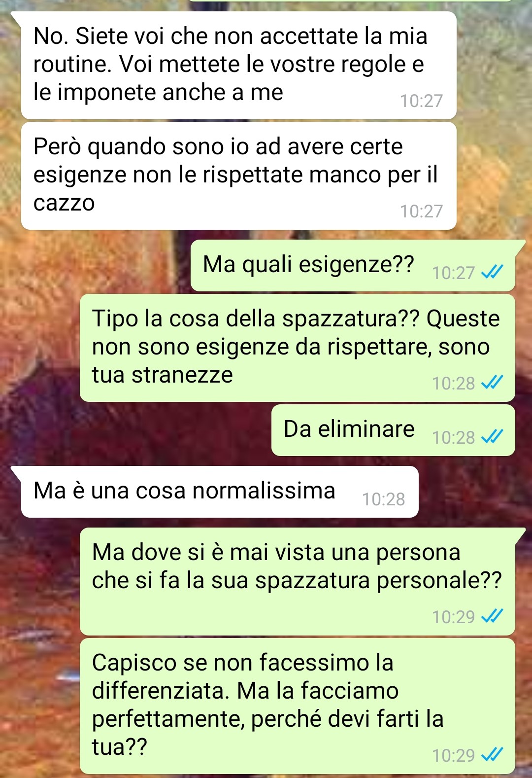
Task: Tap the 10:28 timestamp on "Ma è una cosa normalissima"
Action: point(384,499)
